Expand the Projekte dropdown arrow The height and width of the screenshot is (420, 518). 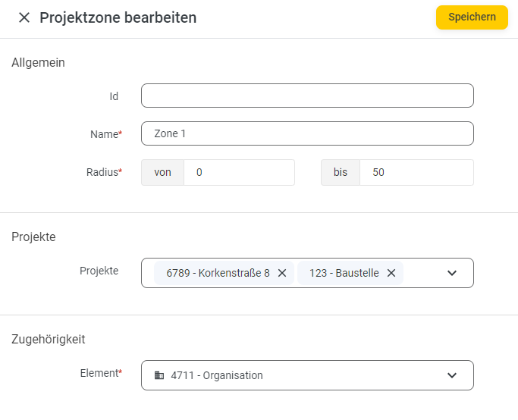click(452, 273)
